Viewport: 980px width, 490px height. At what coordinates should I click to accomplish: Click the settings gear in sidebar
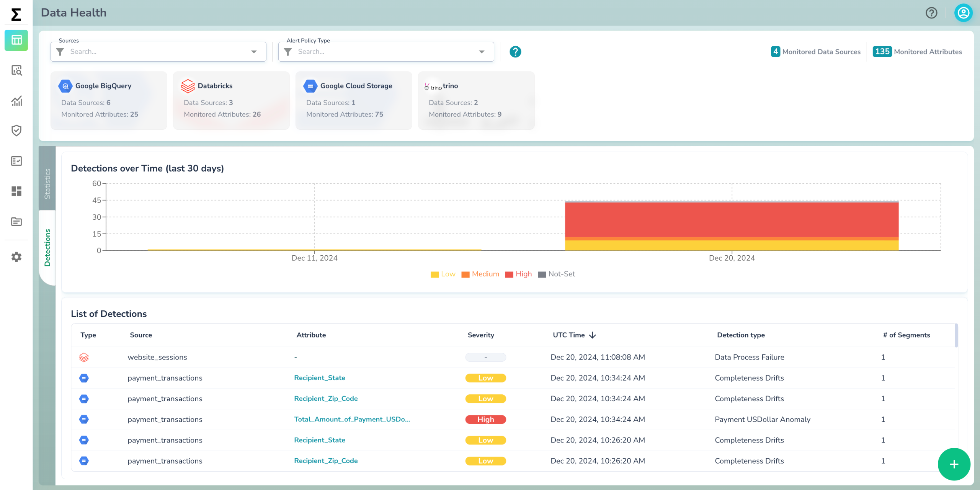coord(16,257)
